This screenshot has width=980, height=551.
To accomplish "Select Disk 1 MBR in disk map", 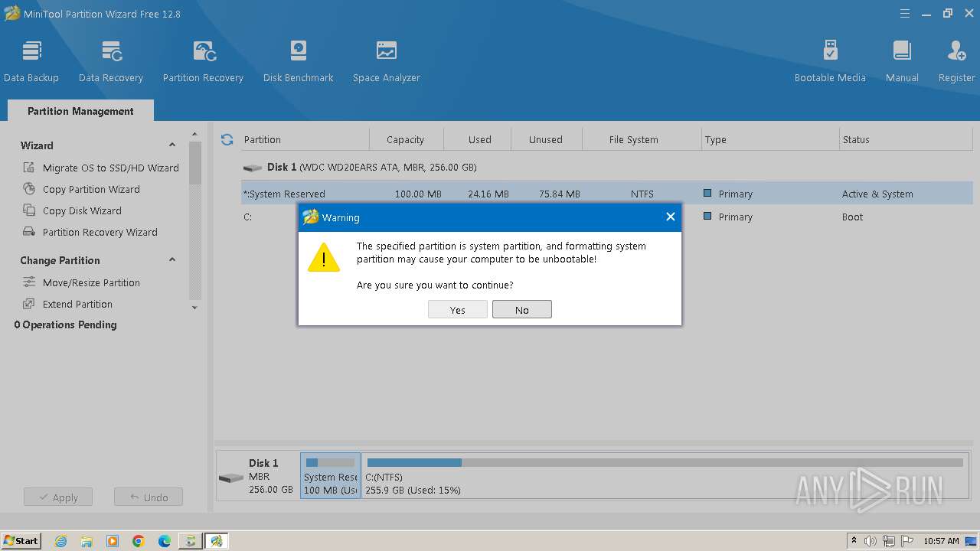I will (x=257, y=476).
